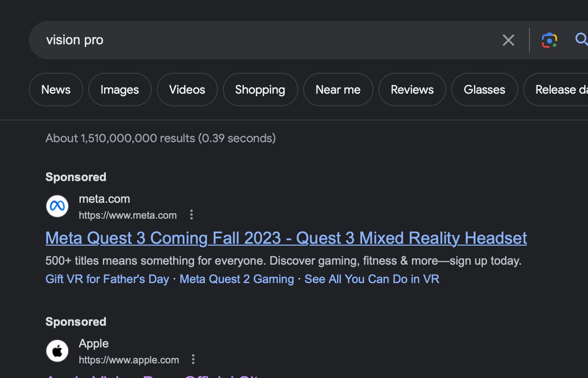Clear the search box with X icon
588x378 pixels.
[508, 40]
